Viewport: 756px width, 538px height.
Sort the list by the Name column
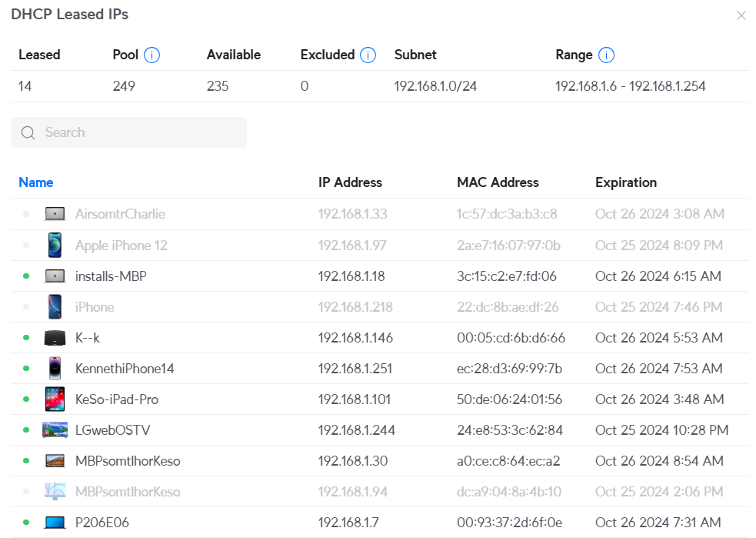(35, 182)
